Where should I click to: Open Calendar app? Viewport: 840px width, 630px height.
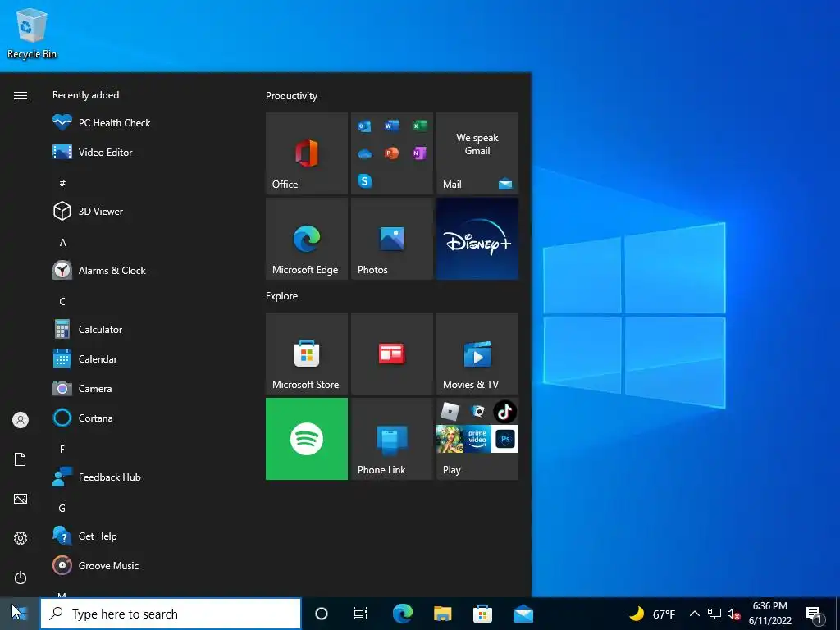click(85, 359)
